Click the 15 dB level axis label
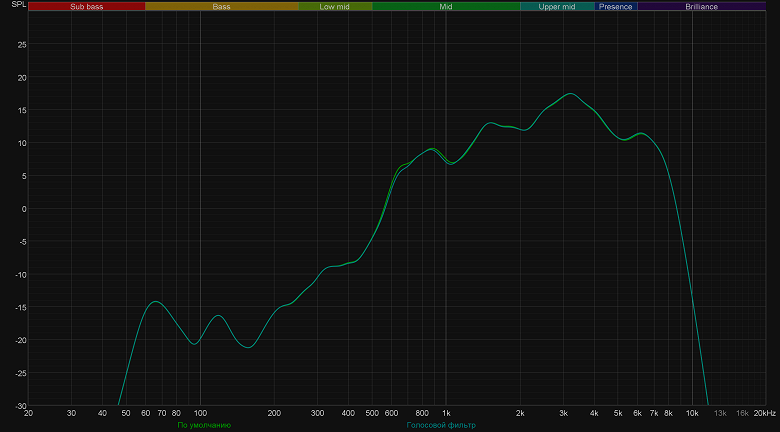This screenshot has height=432, width=780. click(22, 110)
